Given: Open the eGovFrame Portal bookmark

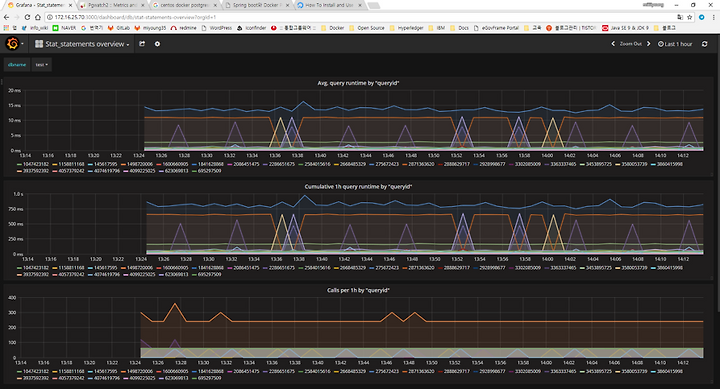Looking at the screenshot, I should tap(496, 28).
